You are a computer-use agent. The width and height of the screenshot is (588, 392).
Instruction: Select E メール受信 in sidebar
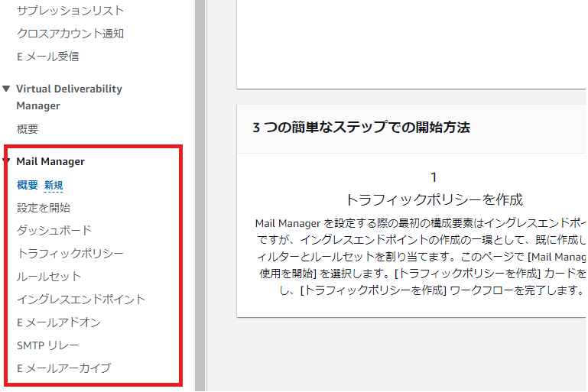point(47,57)
